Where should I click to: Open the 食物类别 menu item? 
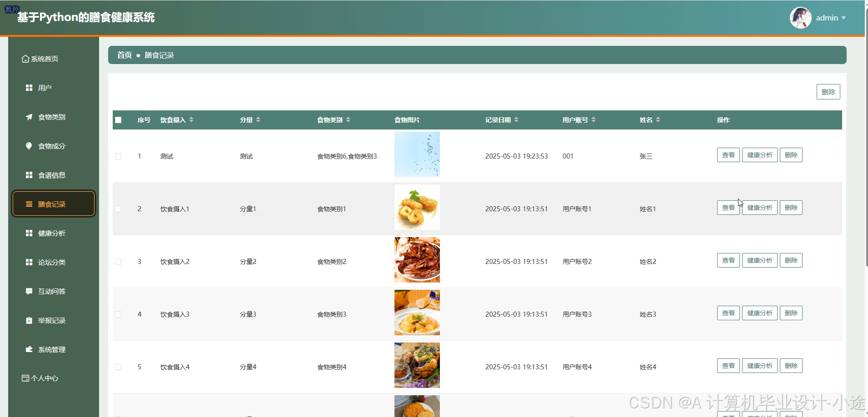[x=54, y=117]
